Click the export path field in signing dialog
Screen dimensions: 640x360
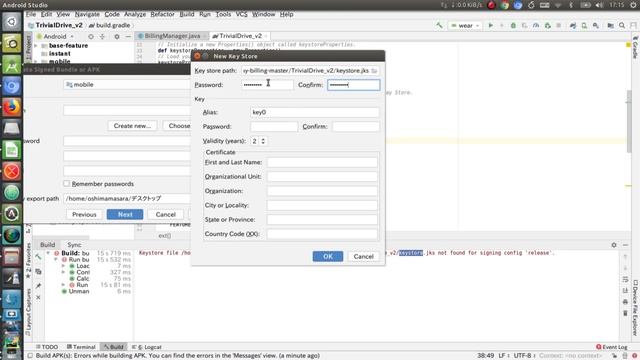(x=127, y=198)
